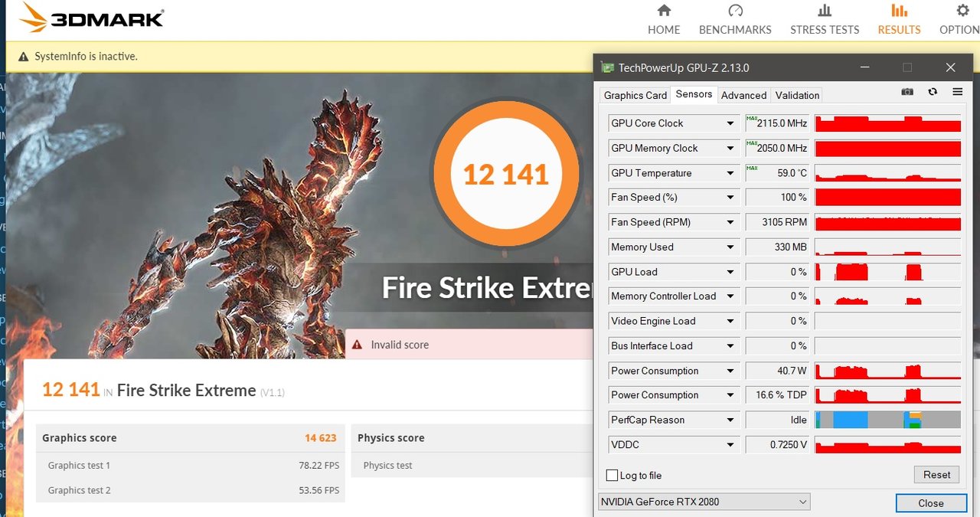This screenshot has height=517, width=980.
Task: Click the 3DMark logo
Action: point(92,18)
